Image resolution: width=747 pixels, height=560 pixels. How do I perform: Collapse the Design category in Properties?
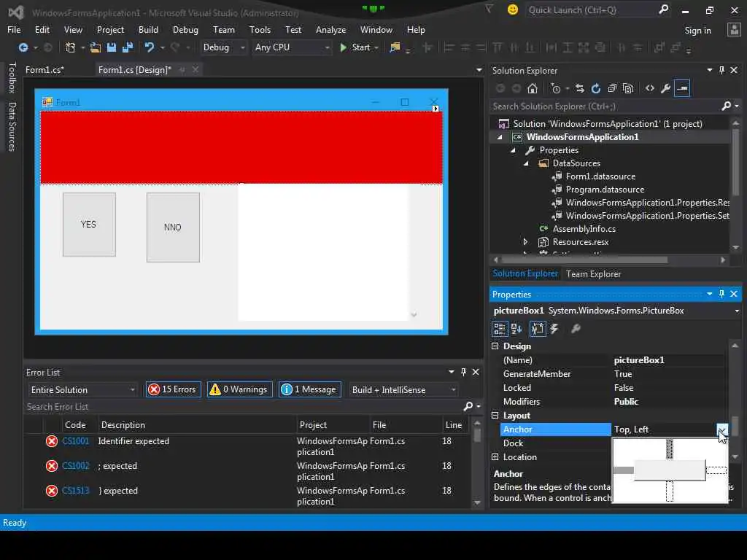click(x=495, y=346)
